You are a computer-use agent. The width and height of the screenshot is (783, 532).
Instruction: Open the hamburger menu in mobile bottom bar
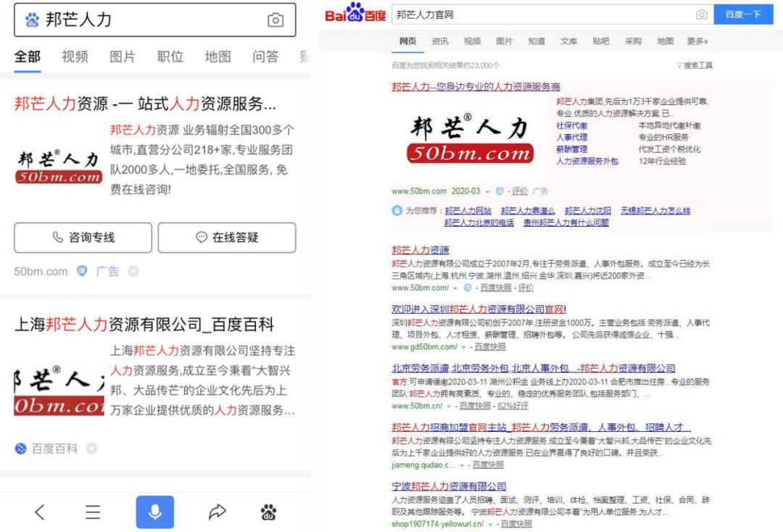pyautogui.click(x=93, y=512)
